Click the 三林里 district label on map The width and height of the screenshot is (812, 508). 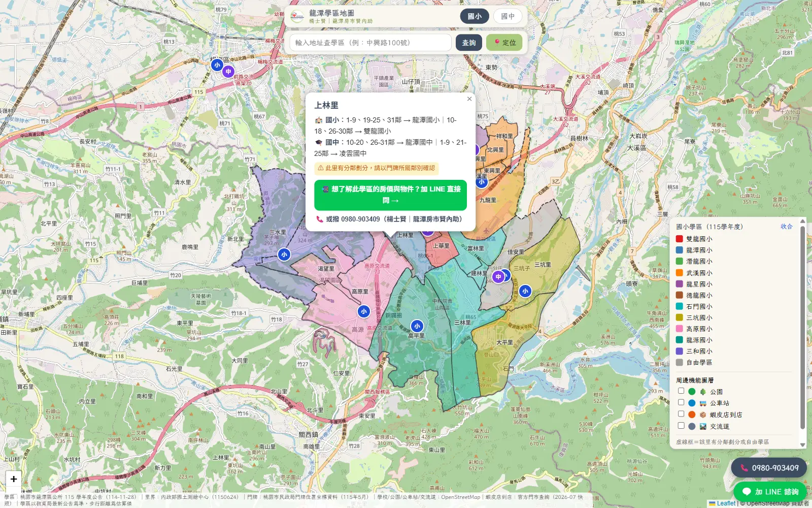coord(462,323)
